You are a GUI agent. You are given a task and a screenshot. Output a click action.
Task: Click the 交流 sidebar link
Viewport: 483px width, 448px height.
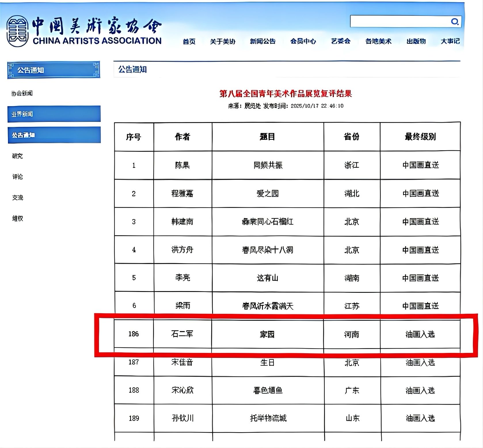pyautogui.click(x=18, y=198)
